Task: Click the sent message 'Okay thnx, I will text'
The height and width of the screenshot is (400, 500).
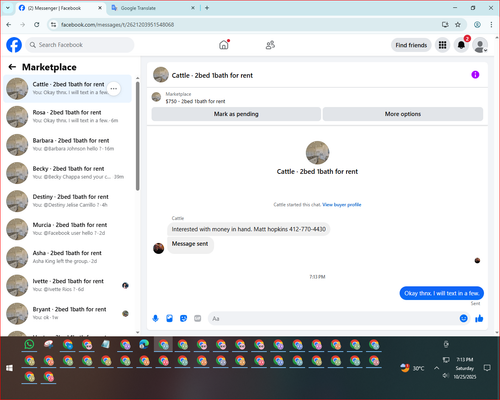Action: coord(442,293)
